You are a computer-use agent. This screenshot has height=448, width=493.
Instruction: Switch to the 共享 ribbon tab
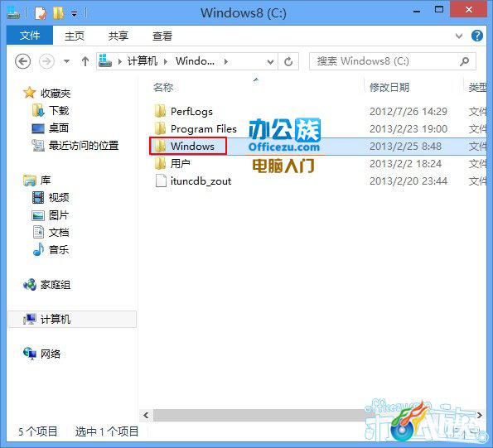click(118, 36)
